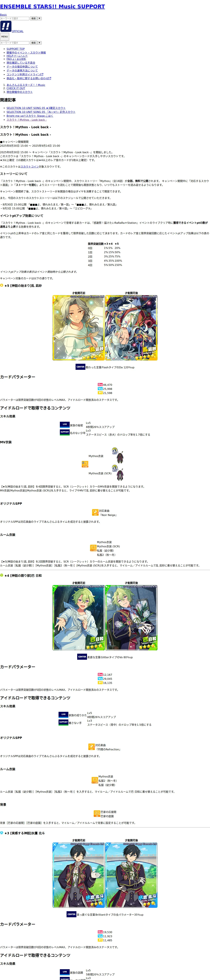
Task: Click the Mythos衣装 MV costume thumbnail
Action: coord(118,456)
